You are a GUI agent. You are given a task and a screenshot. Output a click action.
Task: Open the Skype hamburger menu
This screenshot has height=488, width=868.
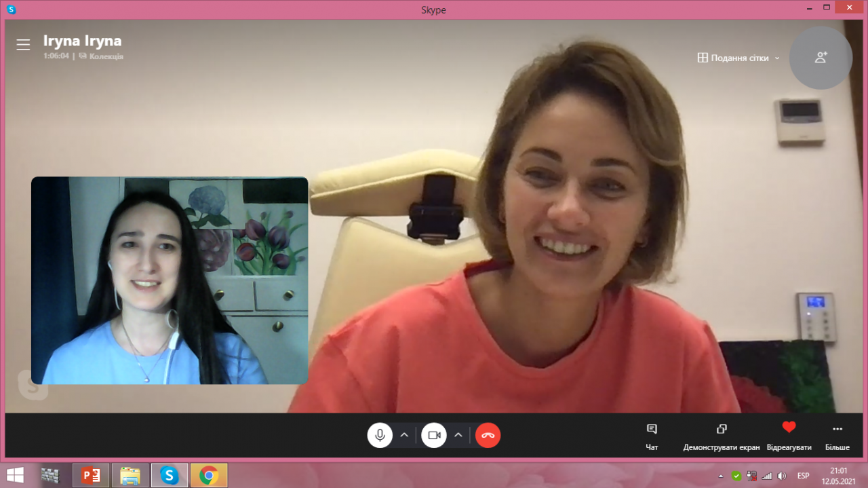23,45
